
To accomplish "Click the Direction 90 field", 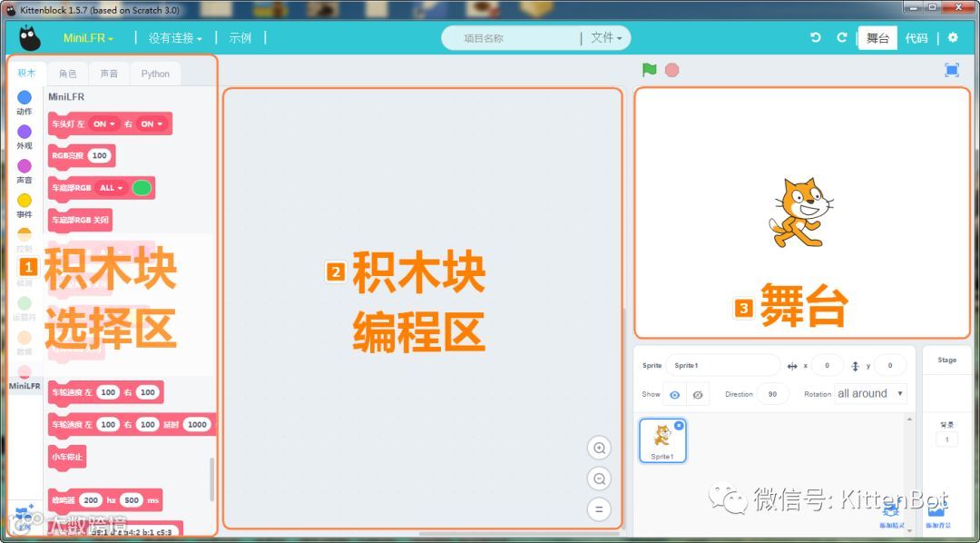I will 772,394.
